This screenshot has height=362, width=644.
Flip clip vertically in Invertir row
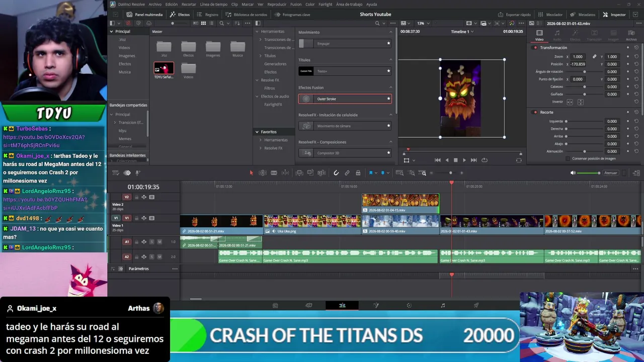click(581, 102)
